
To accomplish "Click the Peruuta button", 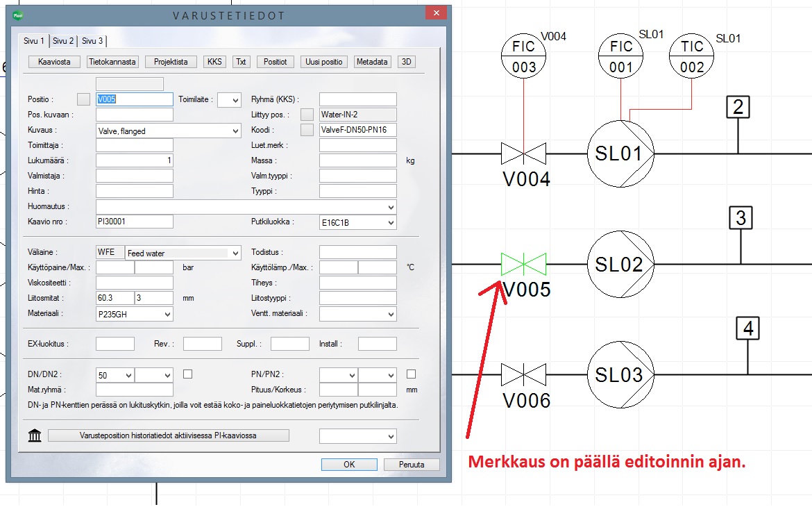I will point(410,465).
